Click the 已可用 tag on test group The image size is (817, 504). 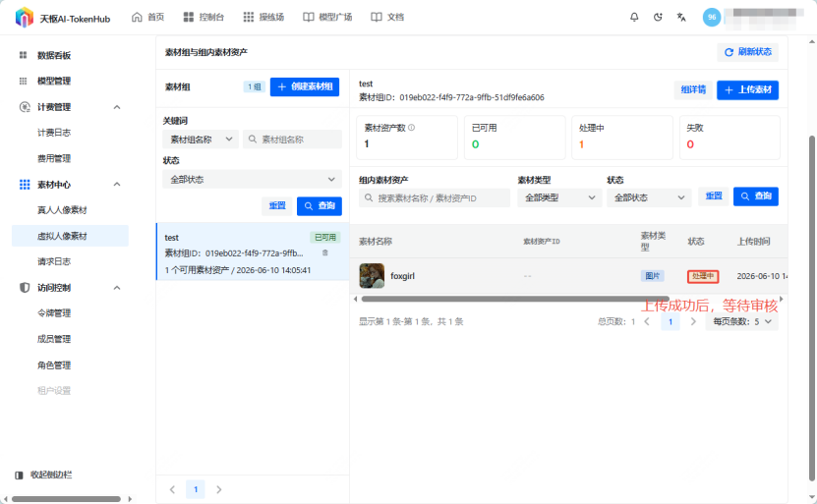click(x=325, y=238)
